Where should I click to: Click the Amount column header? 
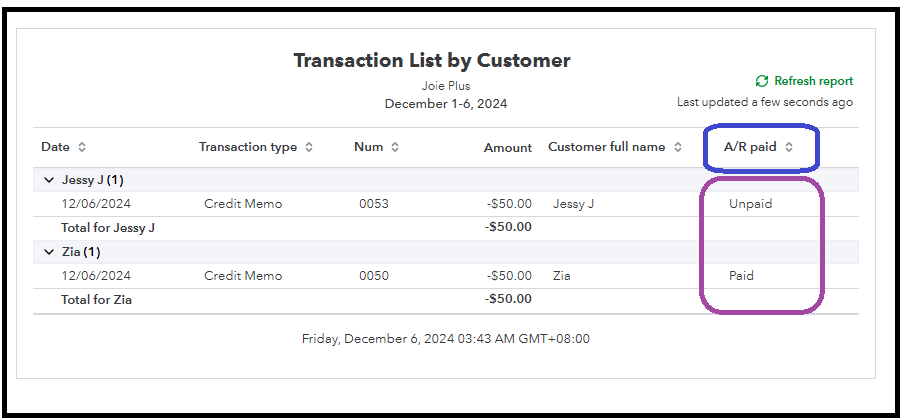pyautogui.click(x=508, y=147)
